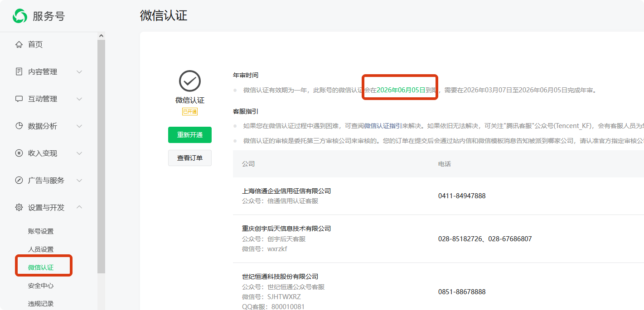Click the 服务号 title text

(x=48, y=16)
